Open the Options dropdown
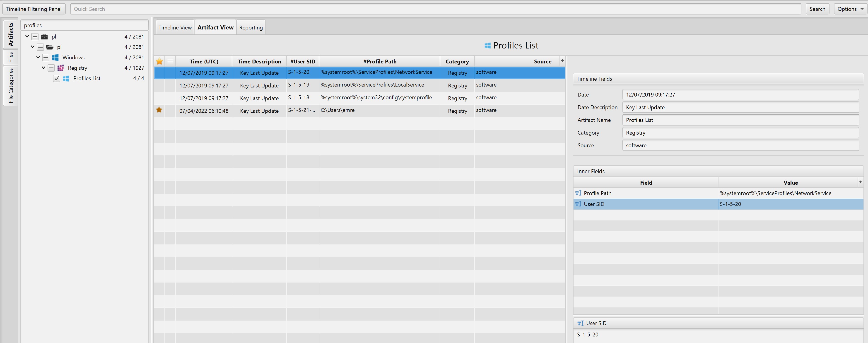This screenshot has width=868, height=343. pyautogui.click(x=850, y=9)
